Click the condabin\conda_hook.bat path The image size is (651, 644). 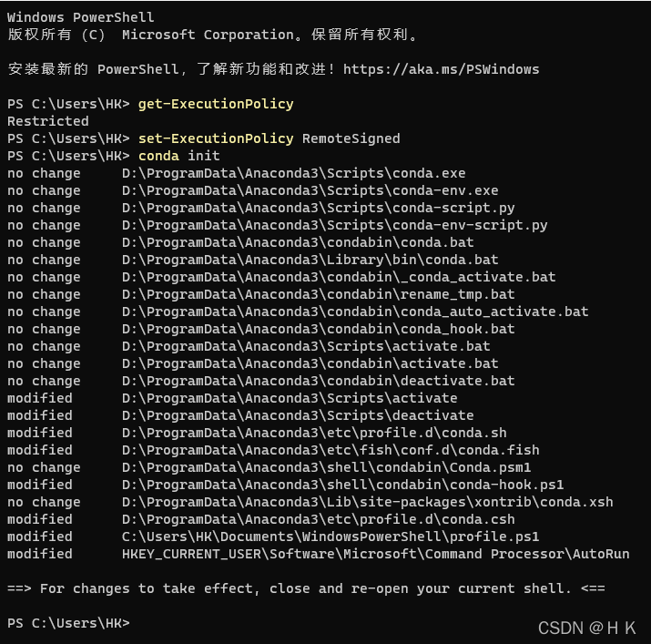(318, 329)
